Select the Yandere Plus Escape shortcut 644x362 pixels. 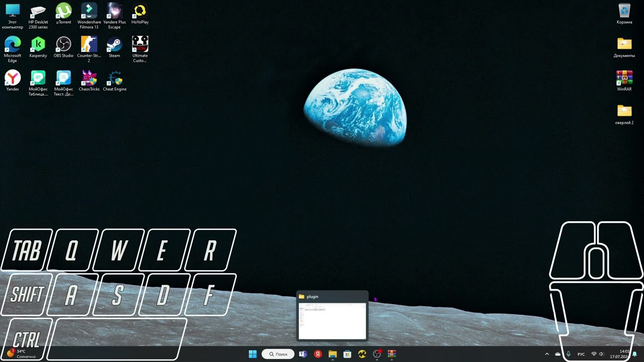point(115,16)
